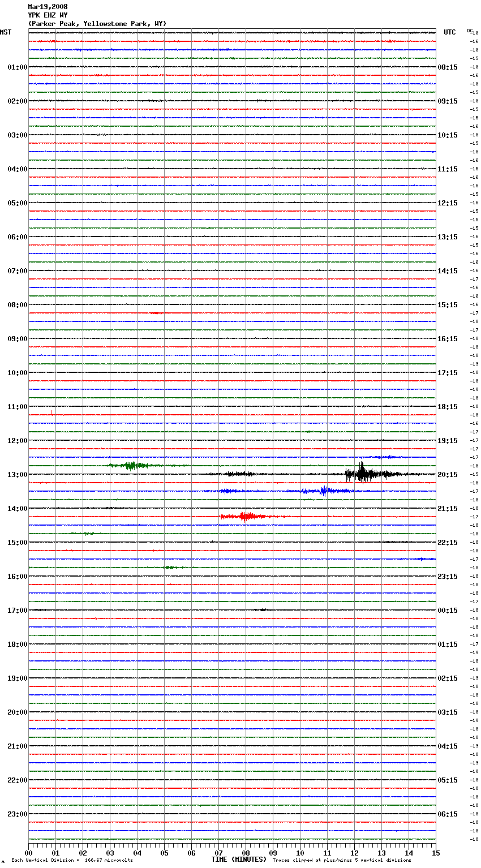Click the 12:15 UTC time label

click(x=448, y=203)
